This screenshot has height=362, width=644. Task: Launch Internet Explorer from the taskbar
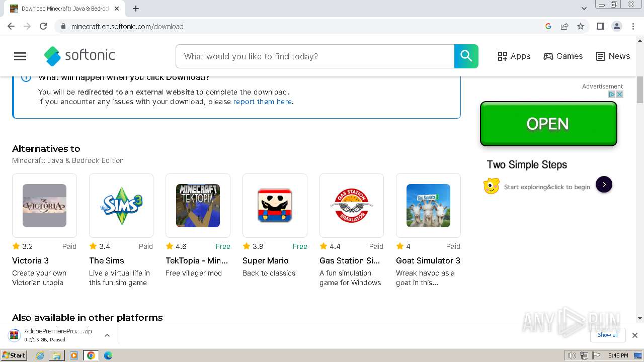40,355
